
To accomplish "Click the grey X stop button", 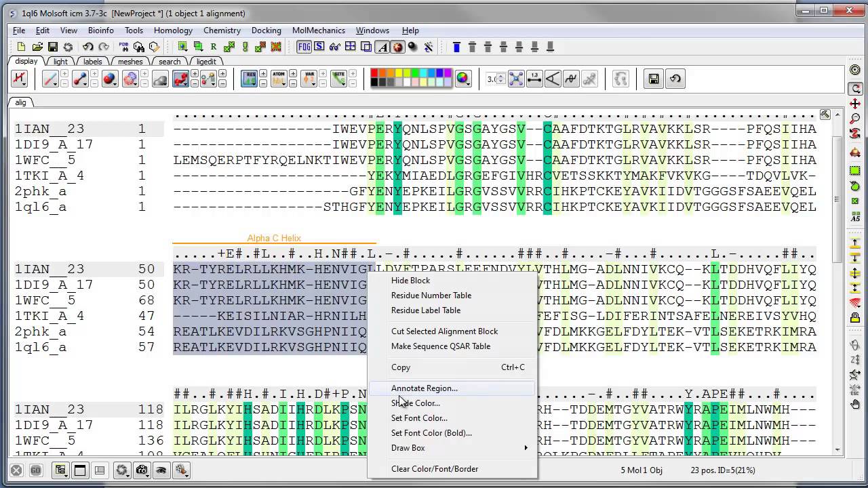I will point(16,470).
